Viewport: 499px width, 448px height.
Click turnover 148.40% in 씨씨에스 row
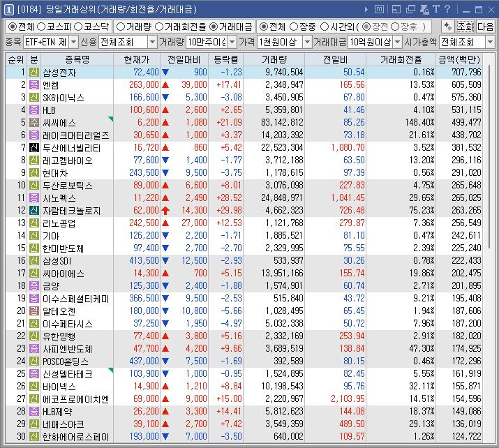click(419, 123)
